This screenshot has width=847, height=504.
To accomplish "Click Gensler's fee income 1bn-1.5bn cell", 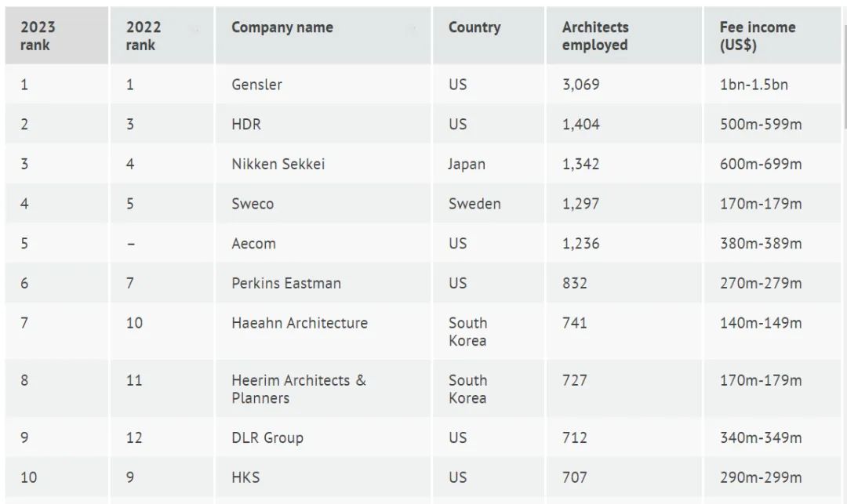I will click(x=772, y=85).
